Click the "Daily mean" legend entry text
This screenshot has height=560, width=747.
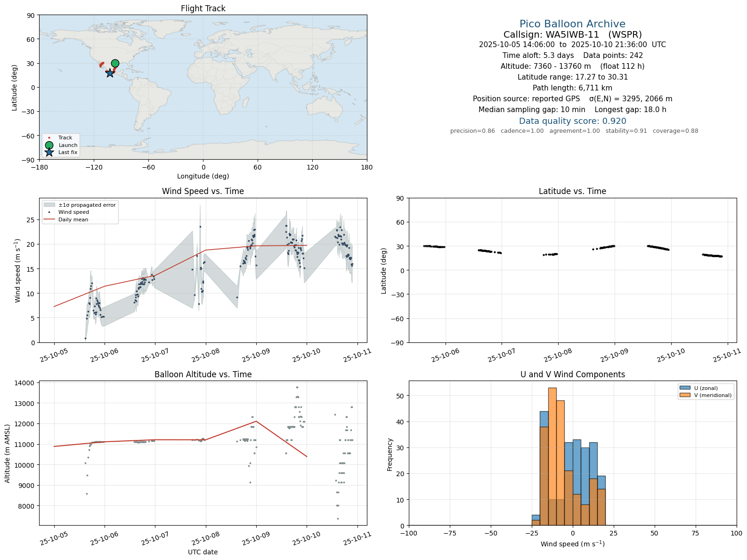73,219
